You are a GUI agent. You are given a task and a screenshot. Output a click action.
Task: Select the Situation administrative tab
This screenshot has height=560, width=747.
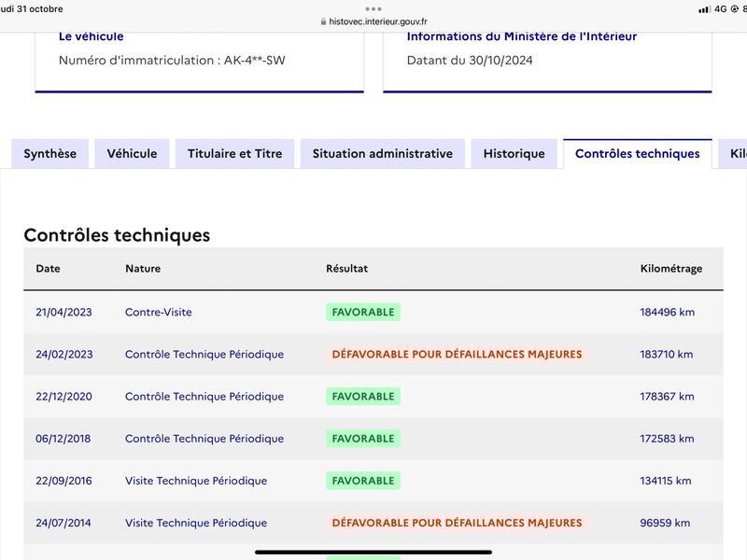pyautogui.click(x=383, y=154)
